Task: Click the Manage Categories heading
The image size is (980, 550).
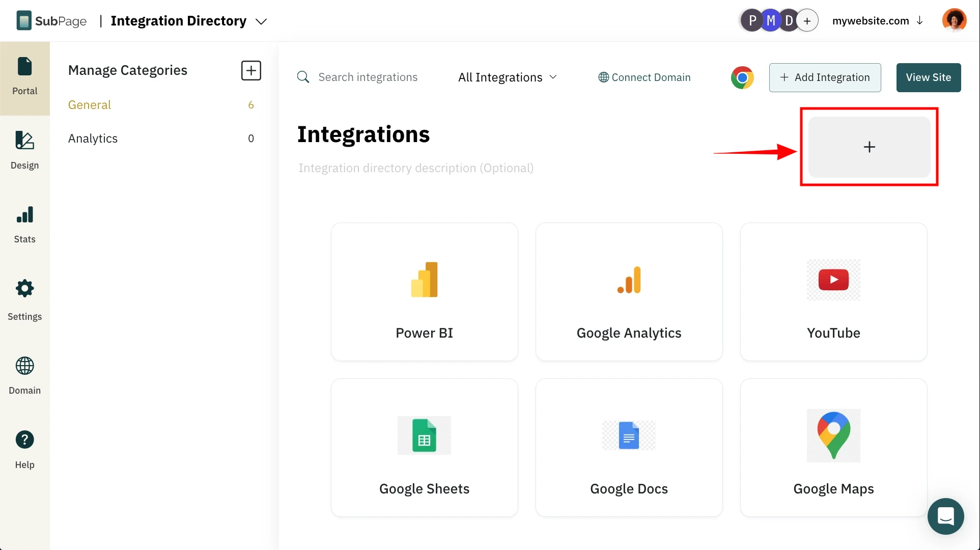Action: click(128, 70)
